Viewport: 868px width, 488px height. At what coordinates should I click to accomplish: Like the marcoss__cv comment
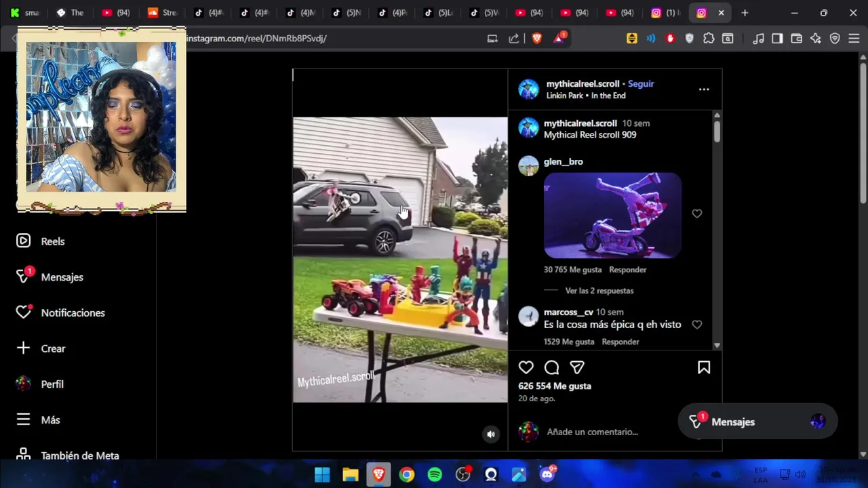[697, 325]
